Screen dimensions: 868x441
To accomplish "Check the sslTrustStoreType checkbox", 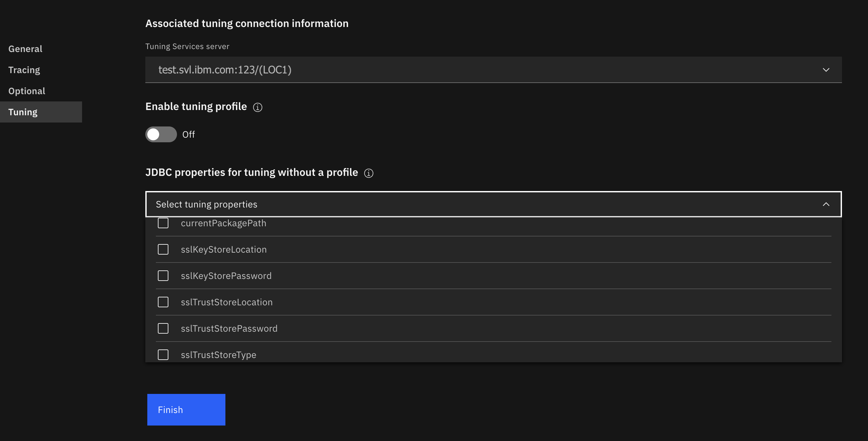I will (x=163, y=354).
